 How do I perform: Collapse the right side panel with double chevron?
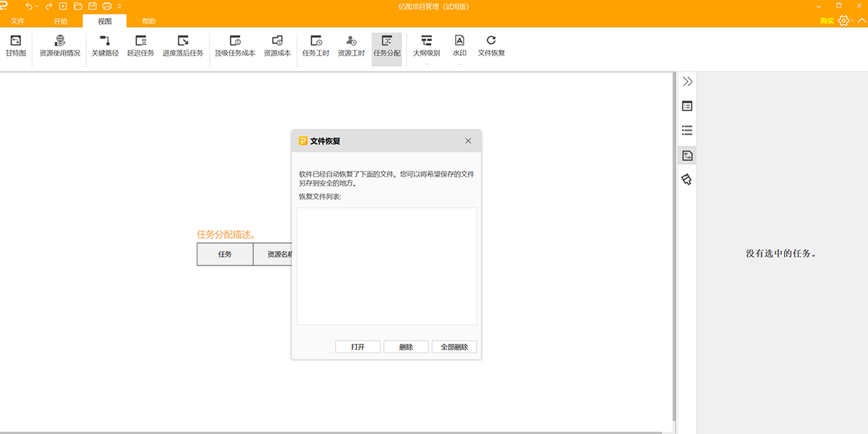point(687,82)
